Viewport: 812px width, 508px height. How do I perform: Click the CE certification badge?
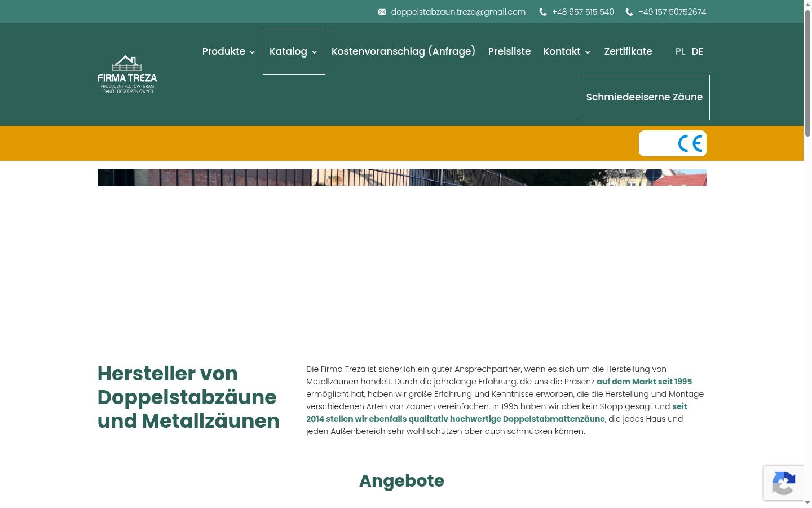673,143
